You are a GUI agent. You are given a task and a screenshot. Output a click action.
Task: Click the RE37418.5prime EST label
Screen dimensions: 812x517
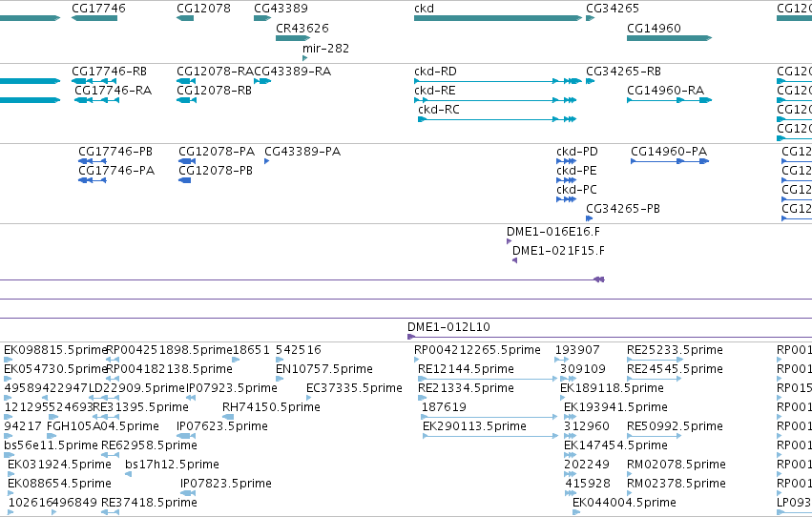coord(149,503)
